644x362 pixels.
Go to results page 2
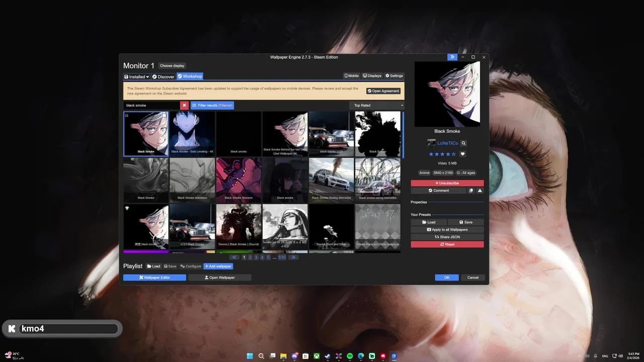[x=250, y=257]
